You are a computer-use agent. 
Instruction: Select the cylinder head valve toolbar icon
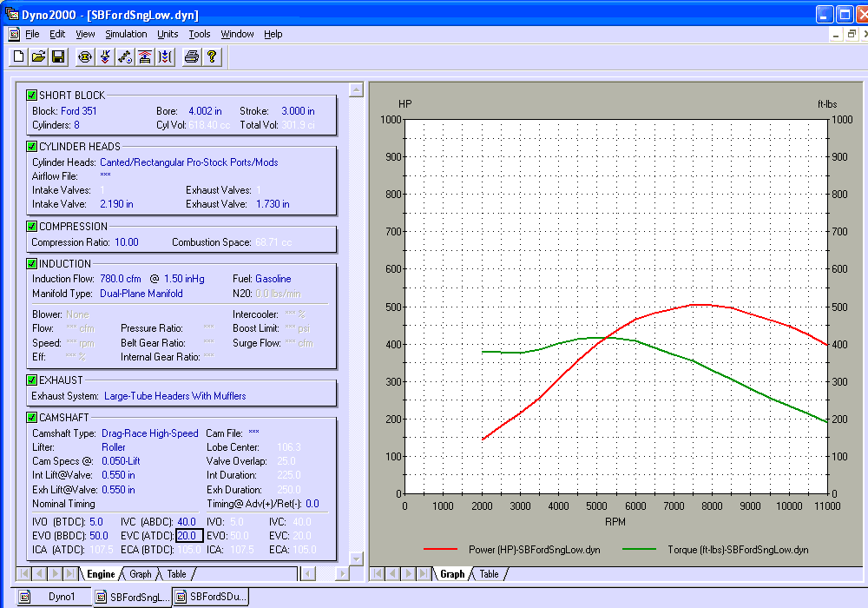[104, 56]
